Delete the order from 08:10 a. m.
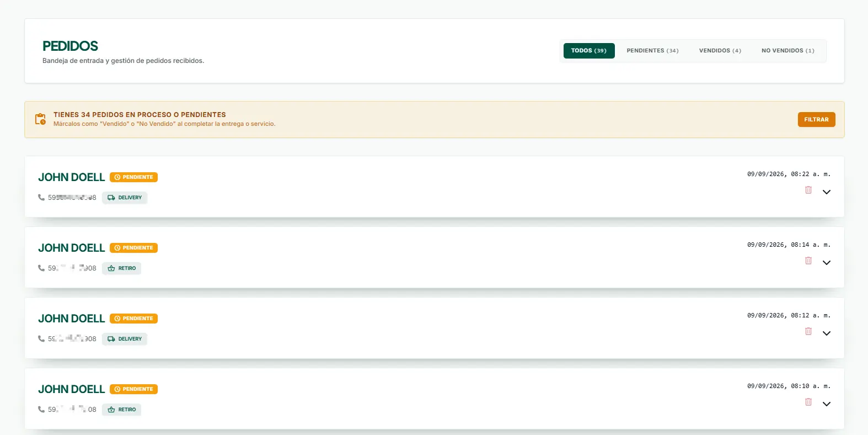Viewport: 868px width, 435px height. pos(808,402)
